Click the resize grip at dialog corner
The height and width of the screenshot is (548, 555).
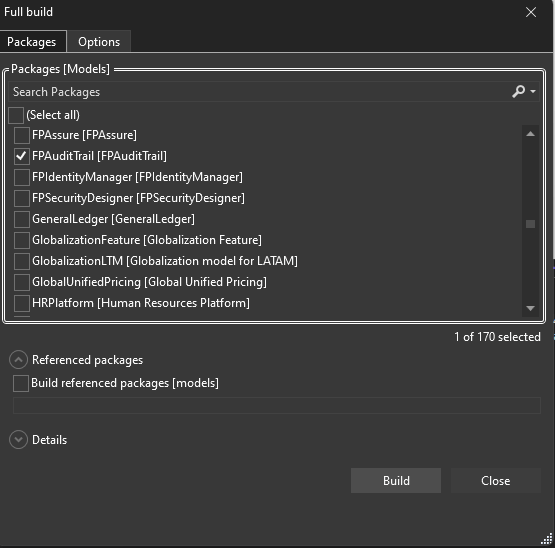pyautogui.click(x=547, y=539)
